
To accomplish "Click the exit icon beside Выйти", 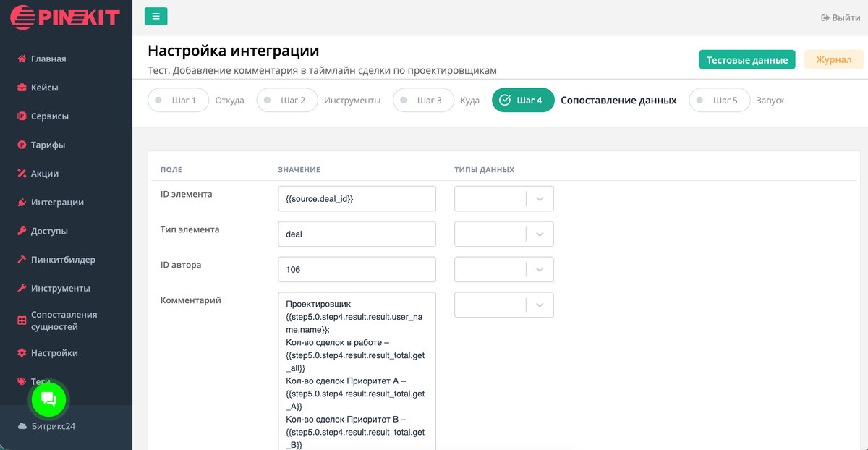I will [825, 17].
